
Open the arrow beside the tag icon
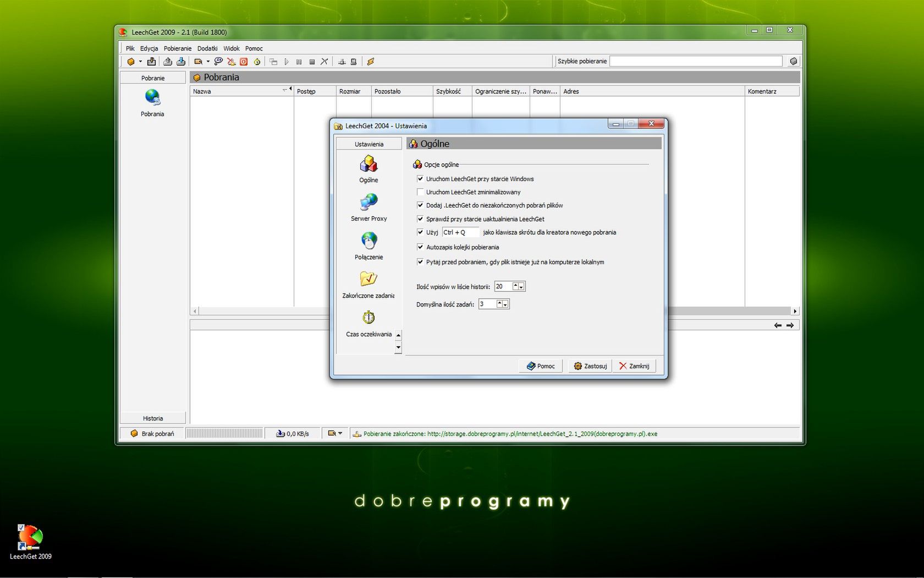click(208, 62)
